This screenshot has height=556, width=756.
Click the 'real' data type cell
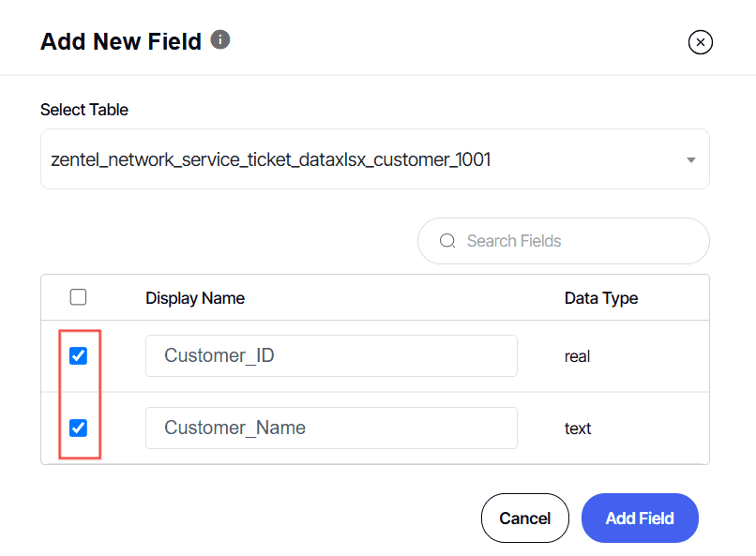click(577, 357)
